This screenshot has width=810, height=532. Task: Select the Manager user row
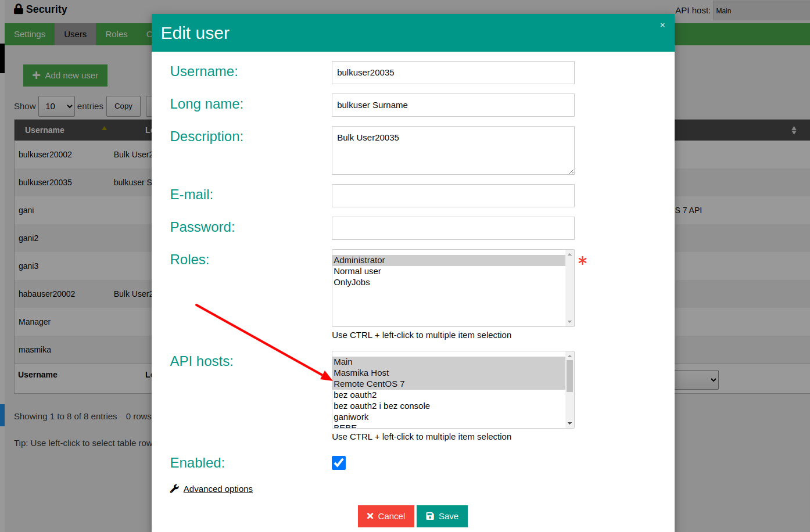click(x=83, y=322)
